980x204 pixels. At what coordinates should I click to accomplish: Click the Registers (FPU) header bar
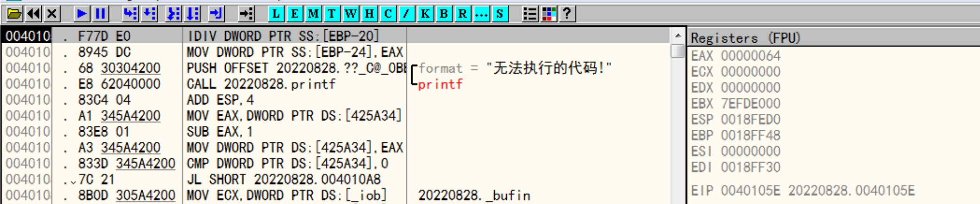point(834,38)
